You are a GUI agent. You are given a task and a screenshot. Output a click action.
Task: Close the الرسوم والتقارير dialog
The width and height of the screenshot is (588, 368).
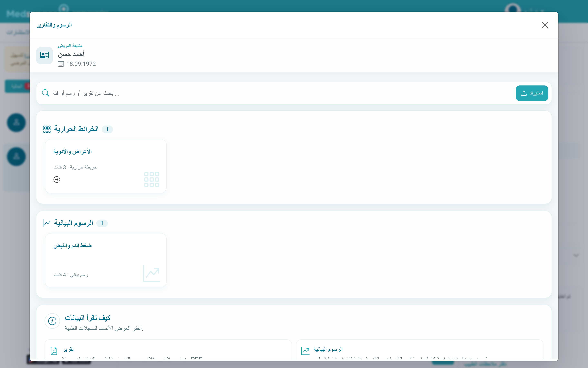point(545,25)
